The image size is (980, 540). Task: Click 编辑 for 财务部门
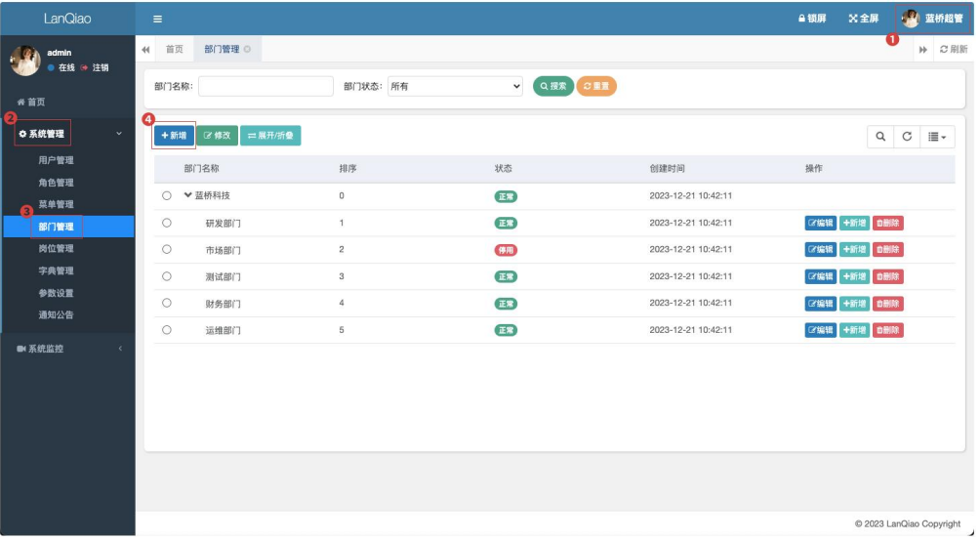tap(821, 304)
